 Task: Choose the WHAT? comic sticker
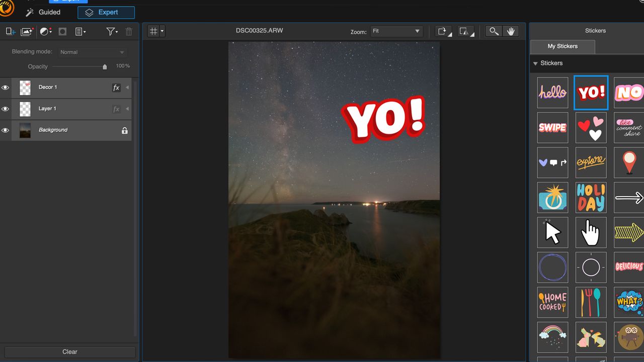point(629,302)
